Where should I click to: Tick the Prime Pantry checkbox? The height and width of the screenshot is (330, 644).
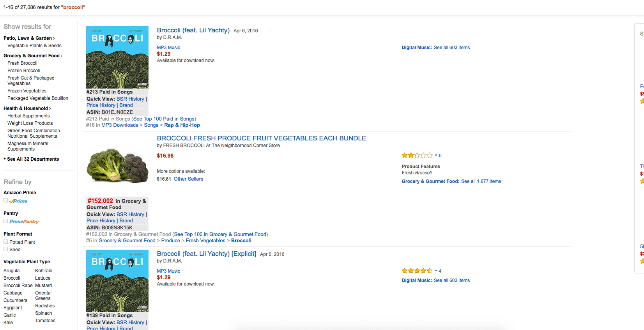tap(6, 221)
